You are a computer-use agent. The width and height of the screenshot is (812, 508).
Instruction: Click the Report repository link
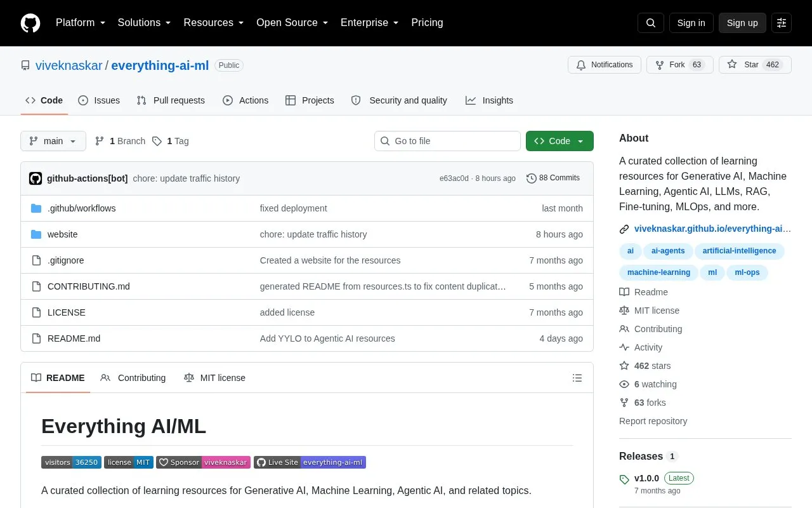tap(653, 421)
